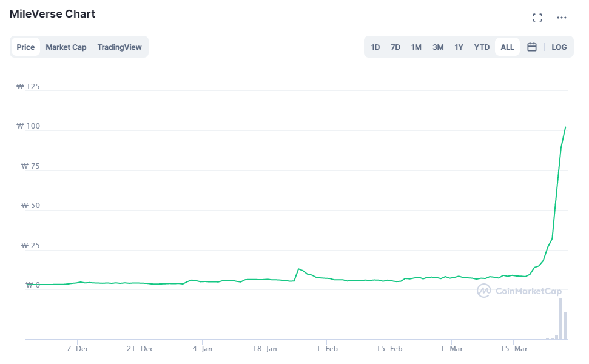
Task: Click the MileVerse Chart heading
Action: [x=52, y=14]
